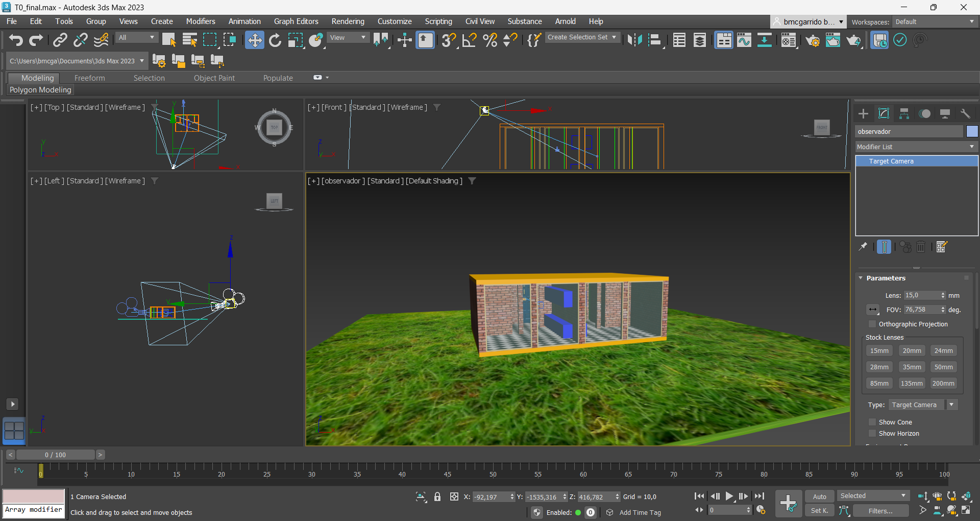Image resolution: width=980 pixels, height=521 pixels.
Task: Open the Utilities wrench panel
Action: point(965,113)
